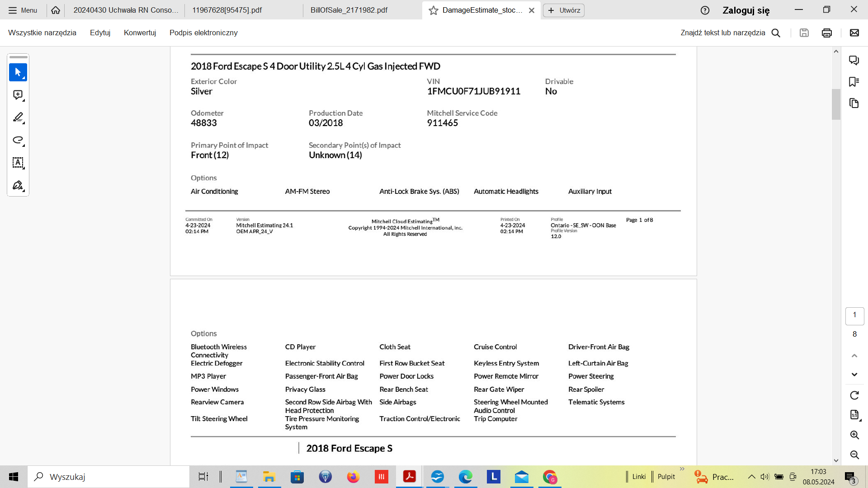Screen dimensions: 868x488
Task: Click the current page number box
Action: [854, 315]
